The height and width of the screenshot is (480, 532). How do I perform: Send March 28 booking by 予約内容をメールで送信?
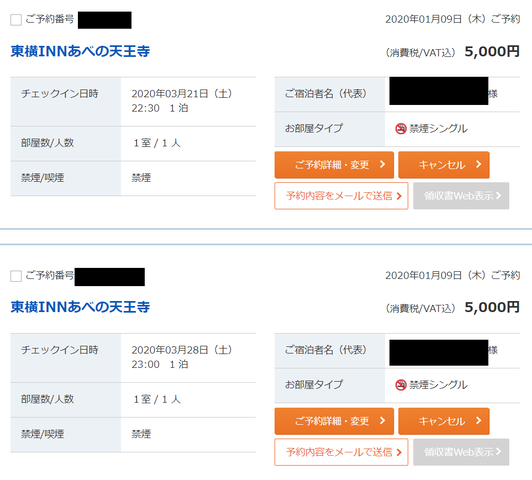tap(341, 452)
